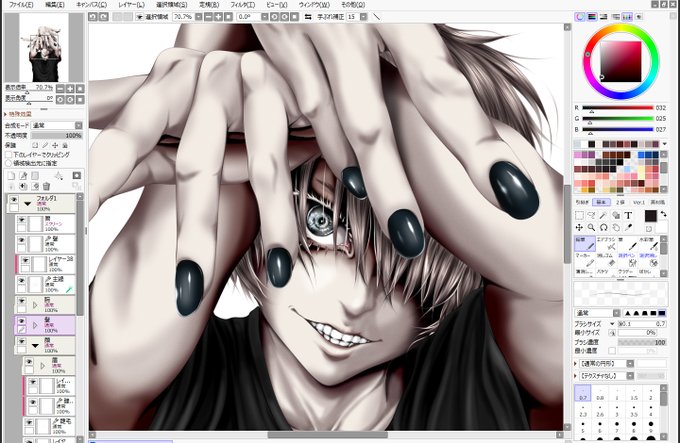Select the rotate view tool

click(604, 228)
